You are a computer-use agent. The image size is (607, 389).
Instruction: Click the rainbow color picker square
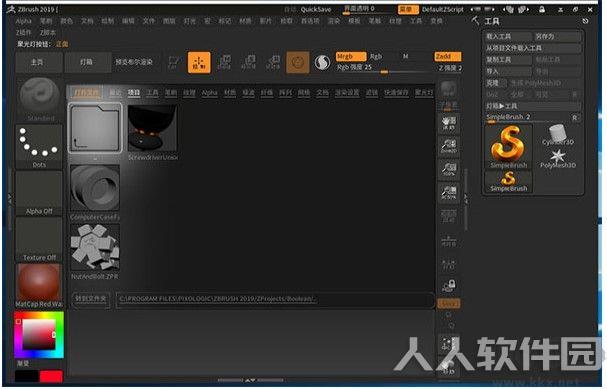pos(39,335)
